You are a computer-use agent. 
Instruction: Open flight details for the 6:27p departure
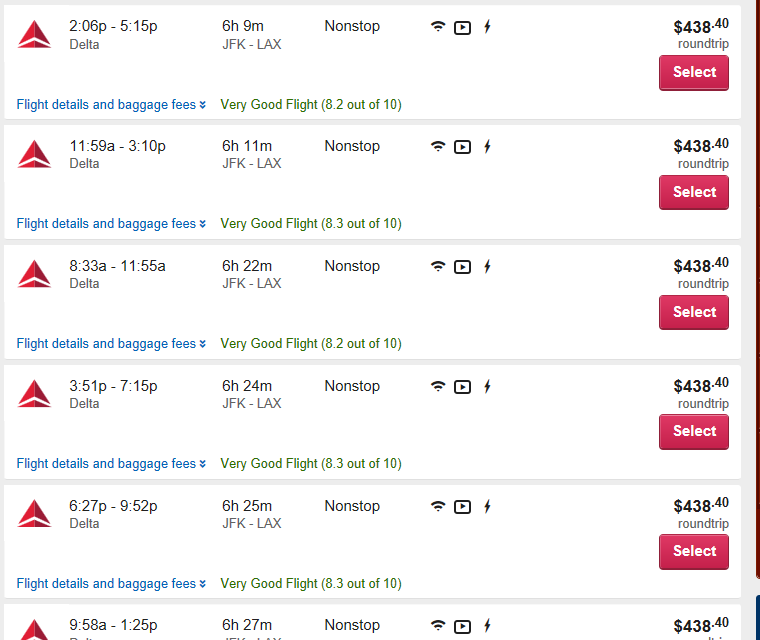111,584
